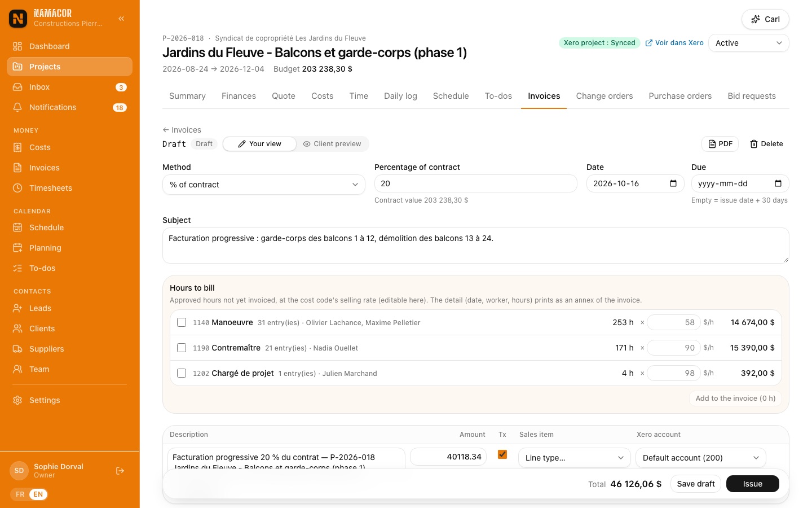
Task: Click the logout icon beside Sophie Dorval
Action: point(120,471)
